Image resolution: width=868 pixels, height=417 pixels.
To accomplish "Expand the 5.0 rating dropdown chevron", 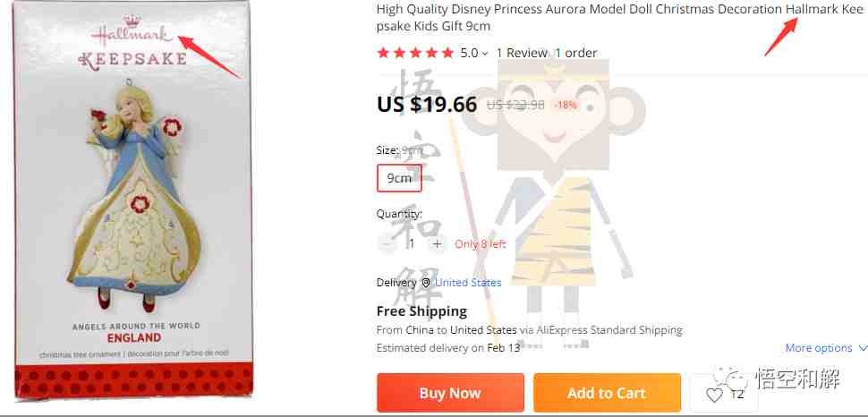I will tap(485, 54).
